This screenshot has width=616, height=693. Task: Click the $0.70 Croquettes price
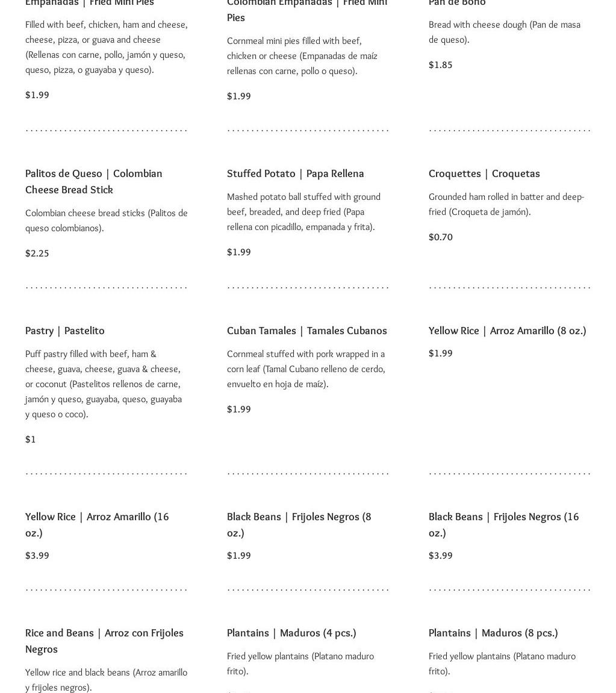[441, 237]
